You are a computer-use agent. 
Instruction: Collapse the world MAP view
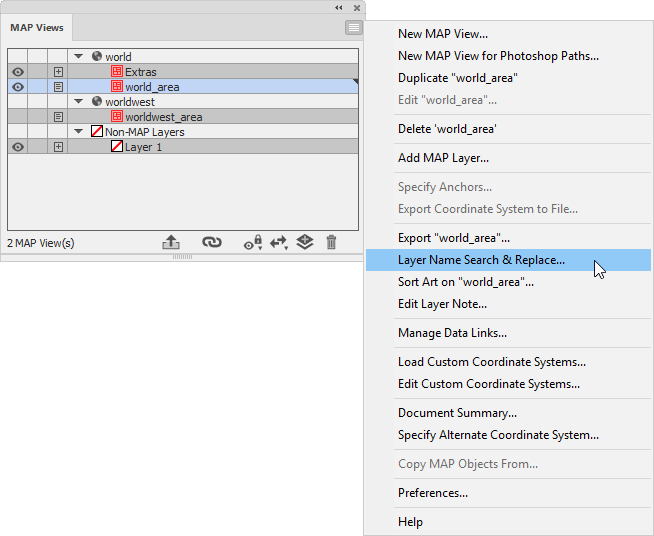click(78, 56)
